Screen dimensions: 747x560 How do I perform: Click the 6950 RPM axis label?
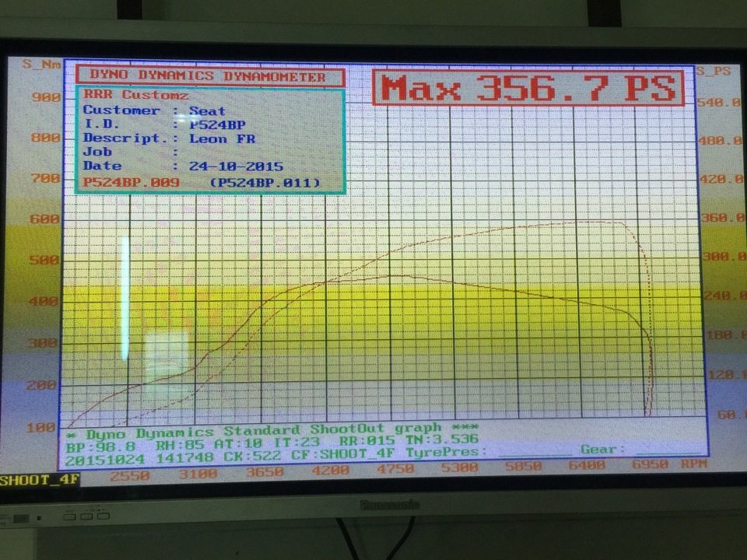coord(650,464)
